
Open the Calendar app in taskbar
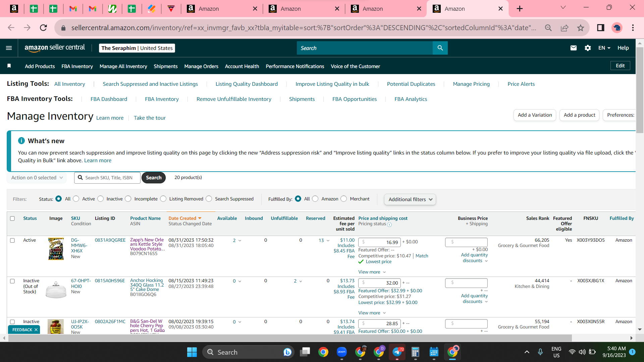pyautogui.click(x=434, y=352)
